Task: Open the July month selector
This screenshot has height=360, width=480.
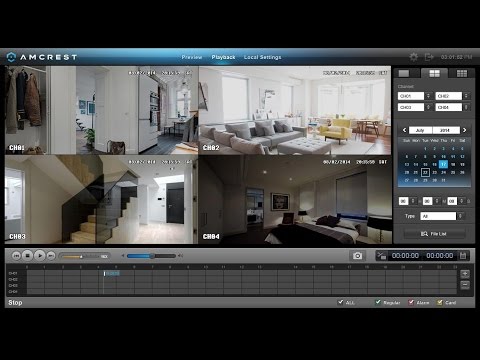Action: pos(420,130)
